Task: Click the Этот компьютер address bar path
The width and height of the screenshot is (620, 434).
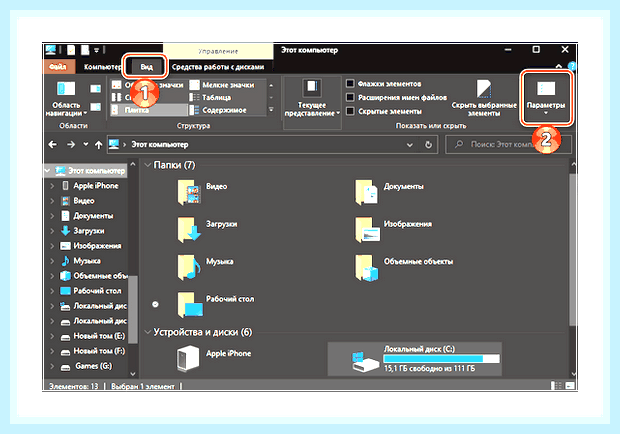Action: coord(160,145)
